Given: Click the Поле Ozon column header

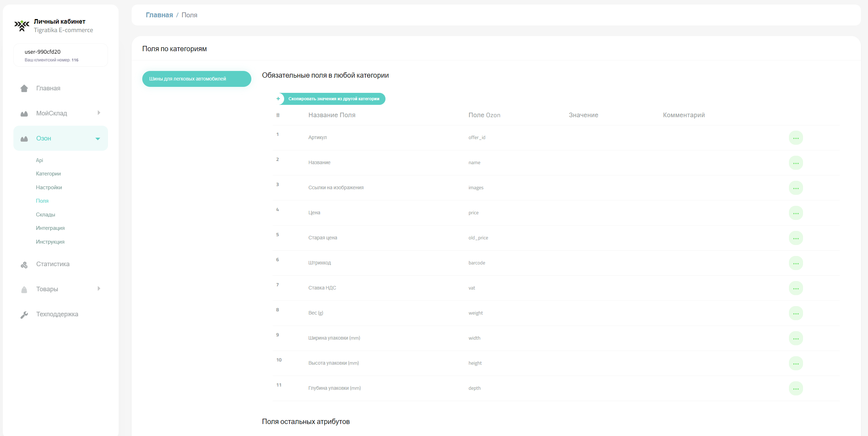Looking at the screenshot, I should (x=484, y=115).
